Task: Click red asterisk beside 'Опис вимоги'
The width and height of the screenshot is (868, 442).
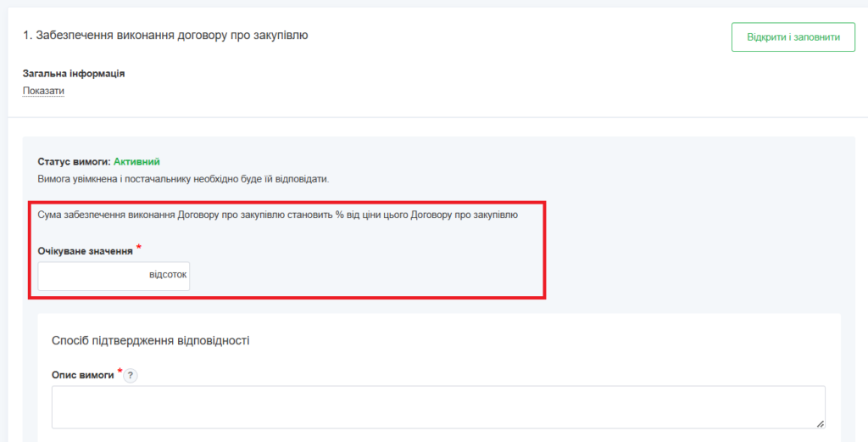Action: point(120,371)
